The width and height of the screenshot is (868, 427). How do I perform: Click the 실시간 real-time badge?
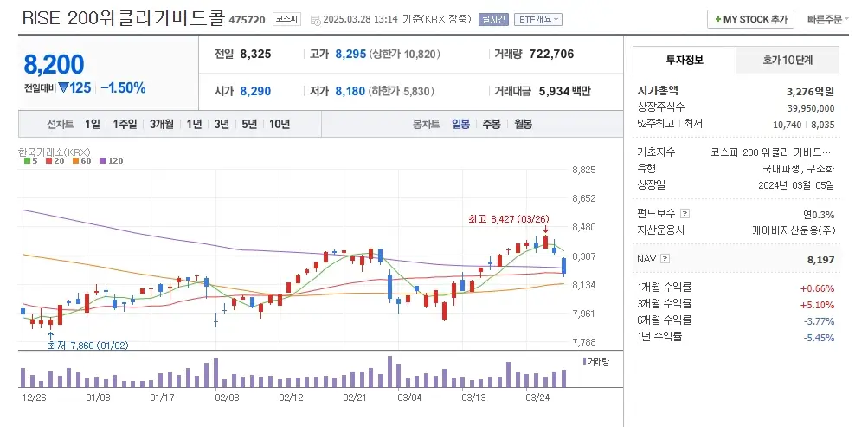[x=496, y=19]
